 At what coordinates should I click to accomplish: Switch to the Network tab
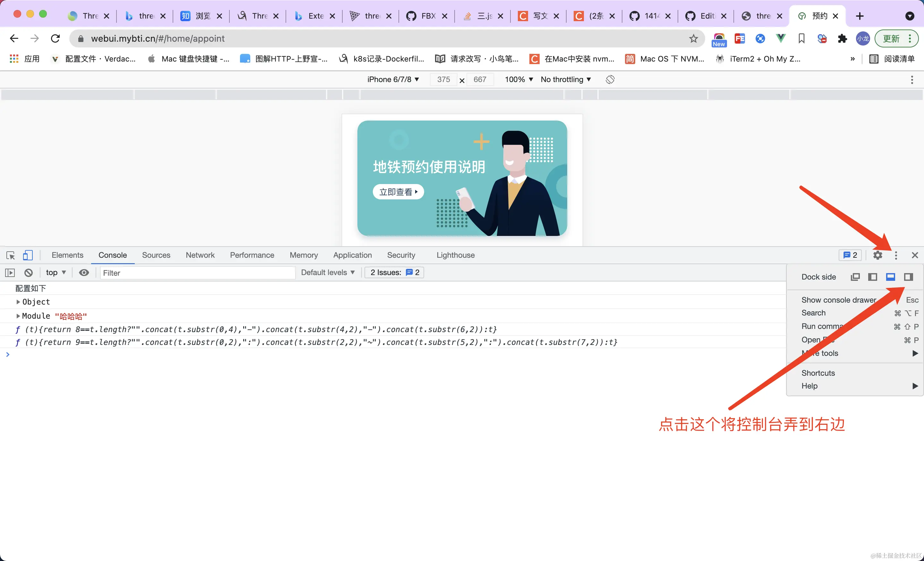point(200,255)
